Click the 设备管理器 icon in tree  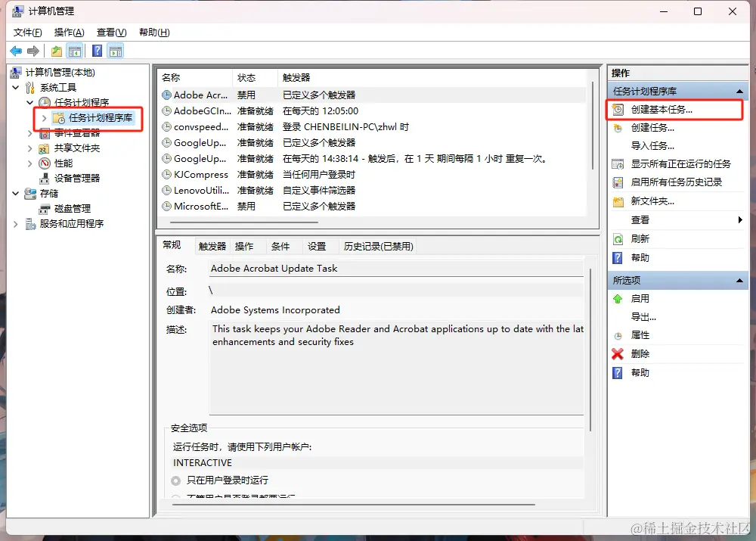[45, 178]
